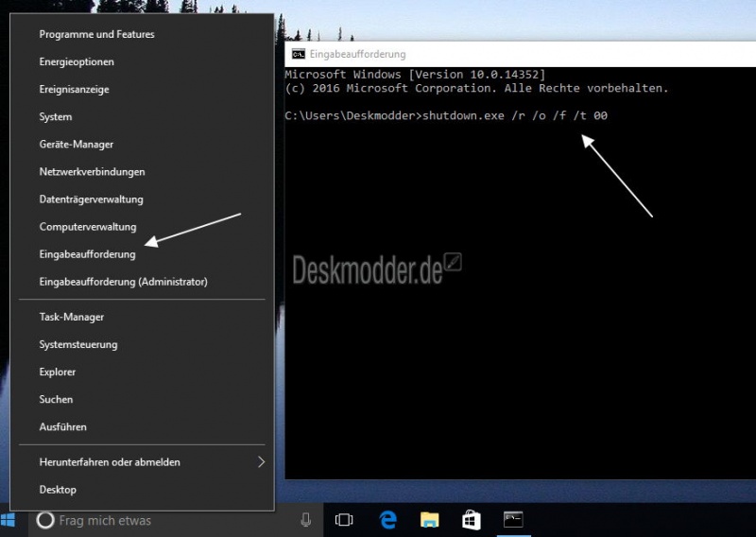Viewport: 756px width, 537px height.
Task: Start Task-Manager from the menu
Action: [143, 317]
